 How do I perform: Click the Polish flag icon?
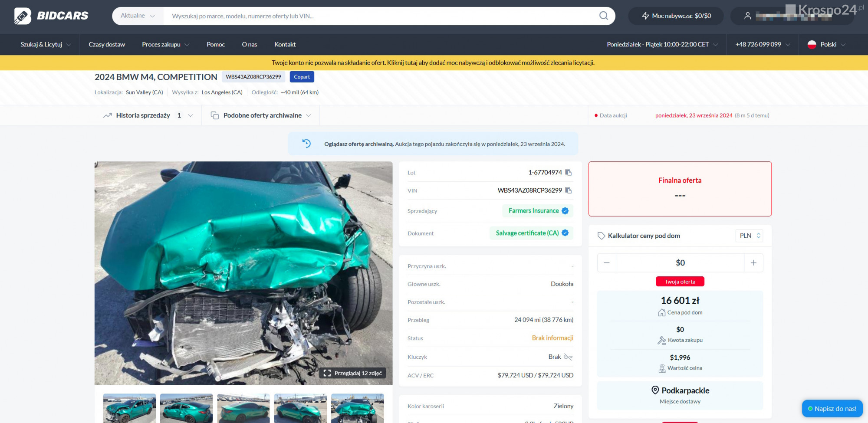(x=812, y=45)
